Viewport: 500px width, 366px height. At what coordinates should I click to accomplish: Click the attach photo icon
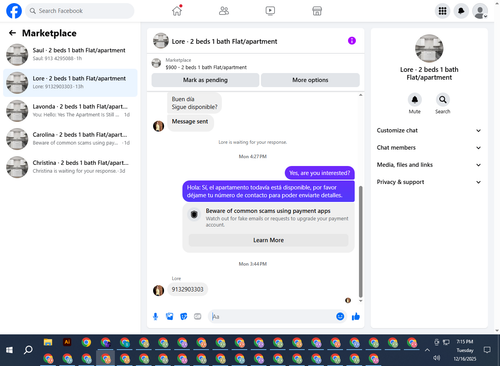click(170, 316)
